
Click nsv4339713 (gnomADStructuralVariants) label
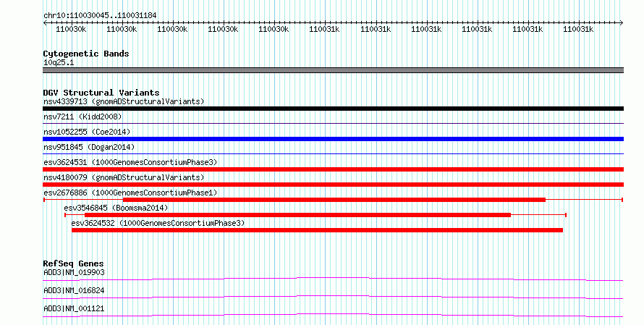click(124, 101)
